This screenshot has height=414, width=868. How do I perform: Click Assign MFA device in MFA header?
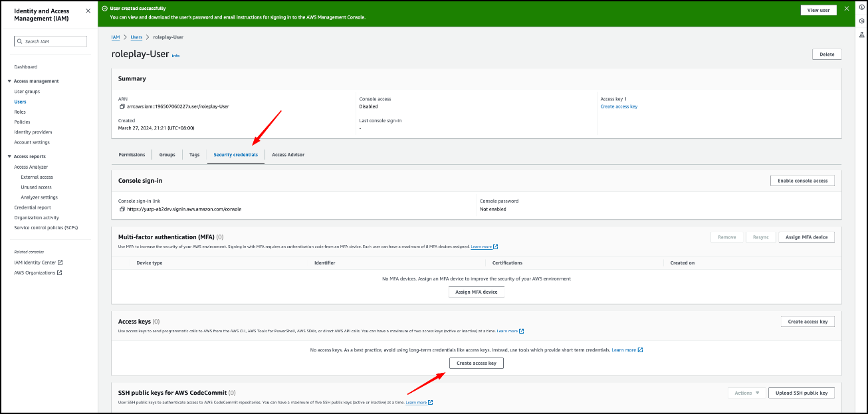pos(806,237)
